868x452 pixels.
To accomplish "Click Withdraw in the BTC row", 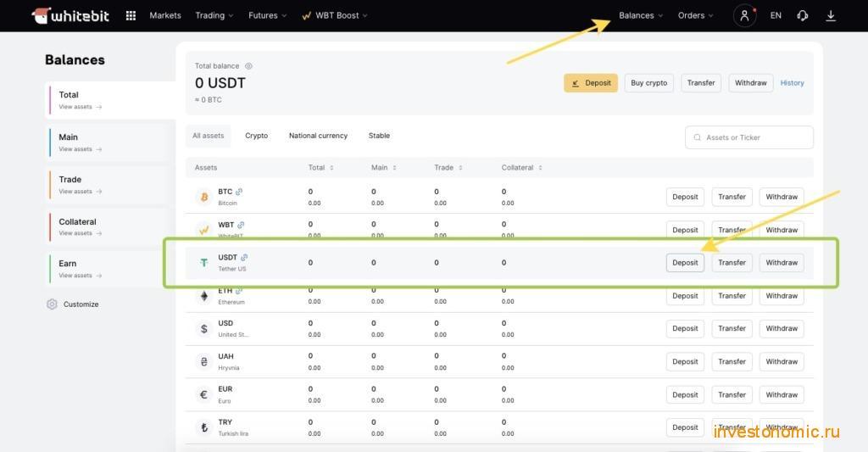I will pyautogui.click(x=782, y=197).
